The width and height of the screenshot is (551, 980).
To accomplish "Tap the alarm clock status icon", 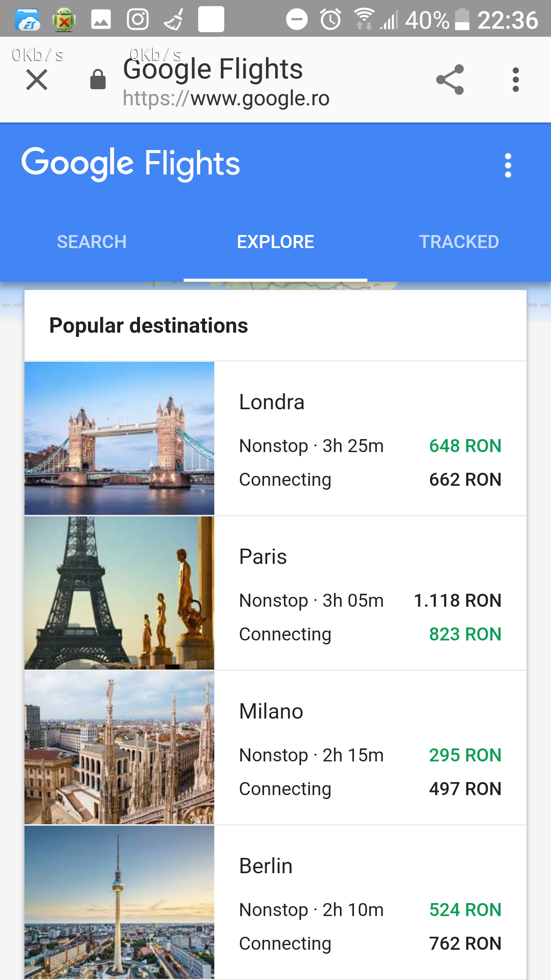I will 331,19.
